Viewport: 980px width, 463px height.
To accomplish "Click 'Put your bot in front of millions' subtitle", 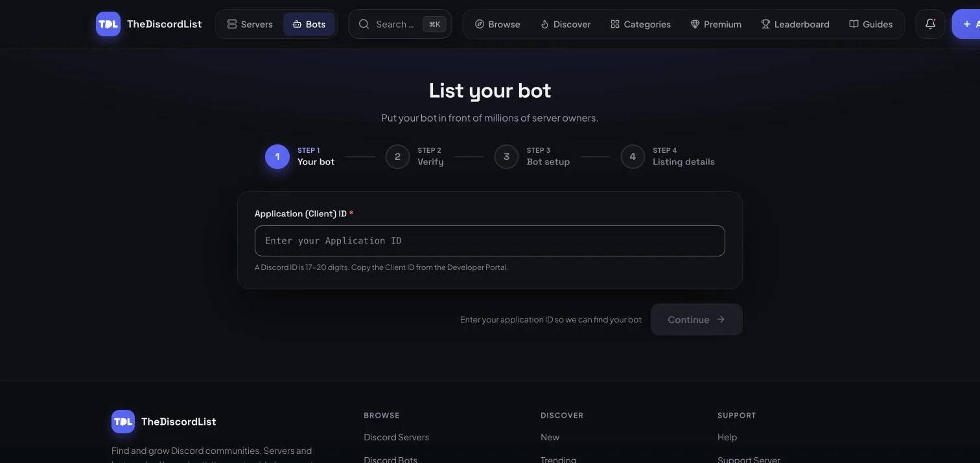I will [x=489, y=118].
